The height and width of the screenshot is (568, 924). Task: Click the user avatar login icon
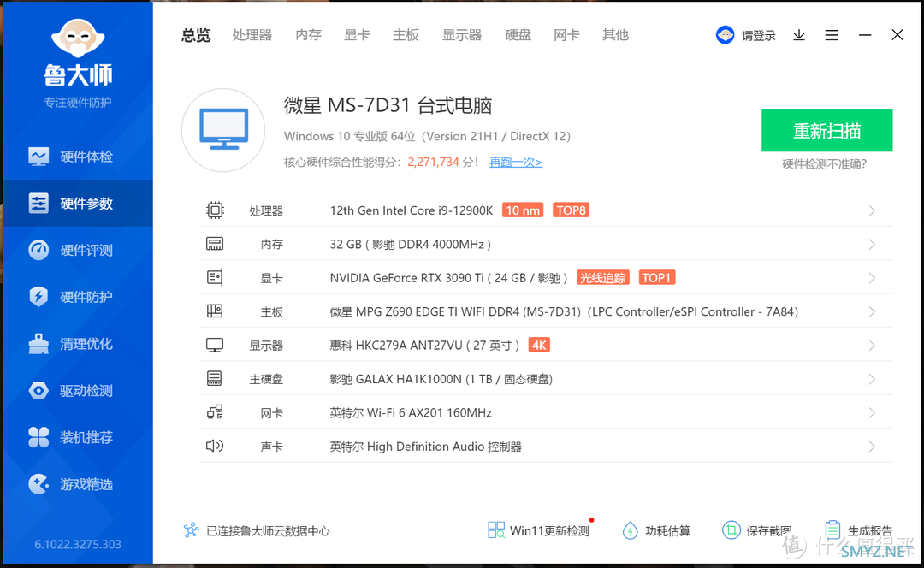pos(725,35)
